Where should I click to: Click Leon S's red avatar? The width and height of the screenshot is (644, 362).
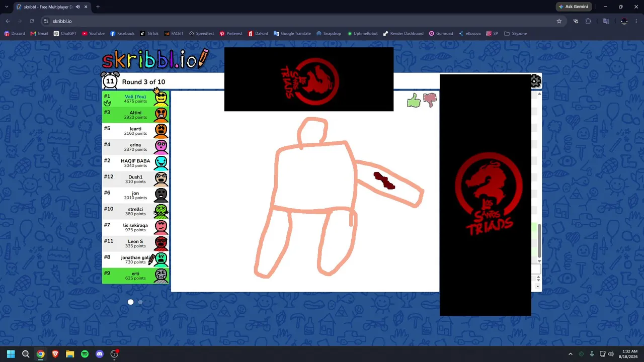pyautogui.click(x=161, y=243)
